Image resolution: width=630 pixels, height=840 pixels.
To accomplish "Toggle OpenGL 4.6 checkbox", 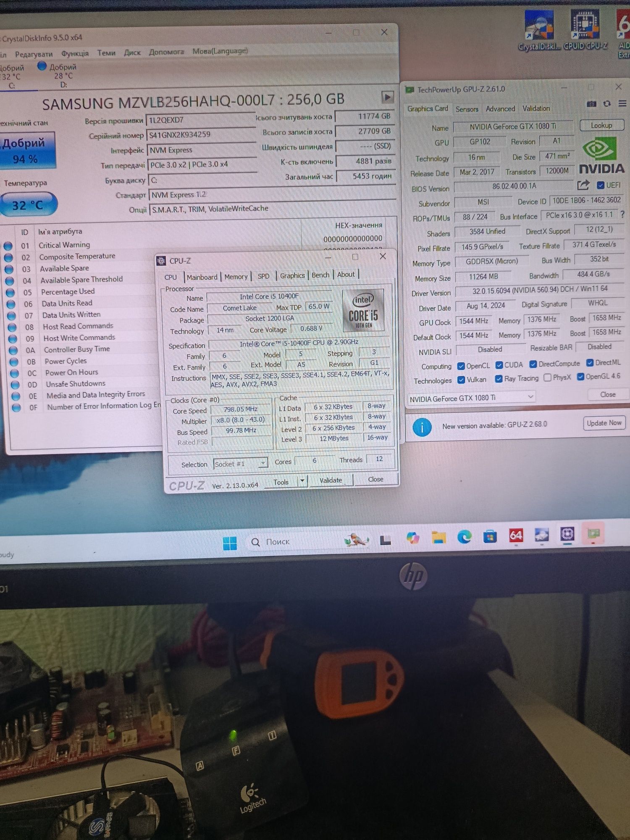I will 580,377.
